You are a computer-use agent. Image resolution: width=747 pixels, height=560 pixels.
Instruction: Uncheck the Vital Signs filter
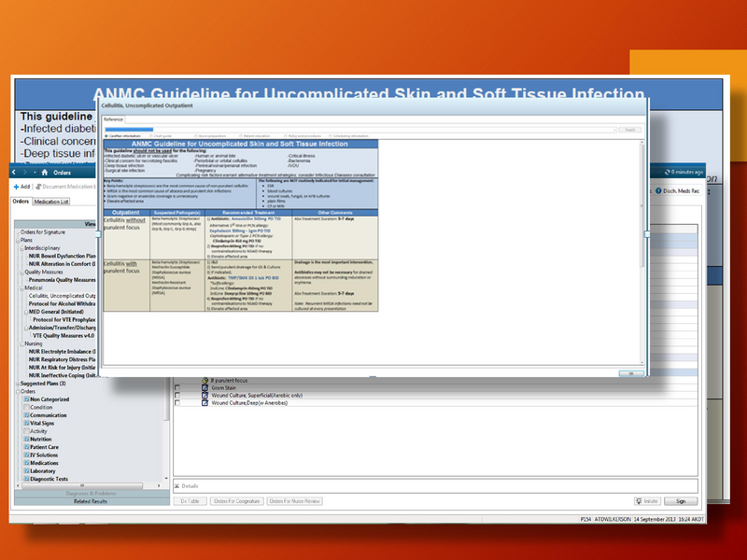point(27,423)
